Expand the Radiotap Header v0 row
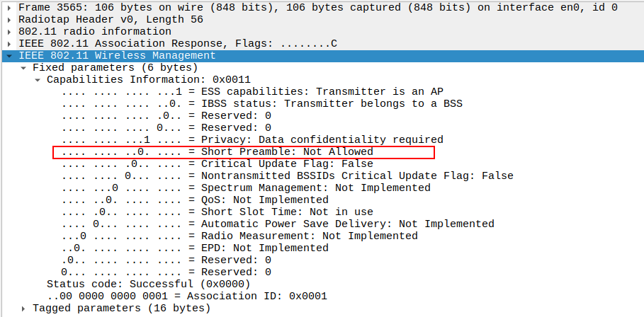Viewport: 644px width, 317px height. coord(9,20)
